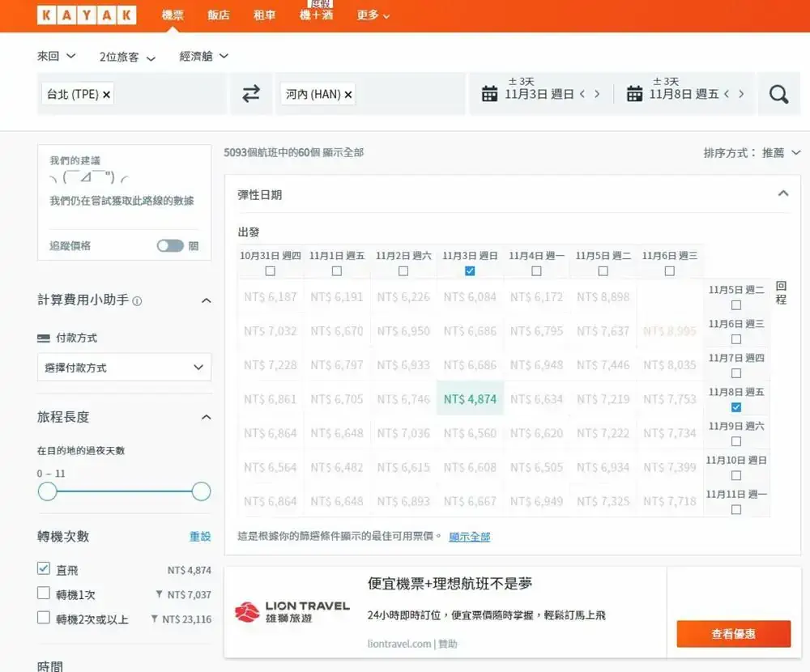Enable the 轉機1次 checkbox
Screen dimensions: 810x672
point(44,593)
